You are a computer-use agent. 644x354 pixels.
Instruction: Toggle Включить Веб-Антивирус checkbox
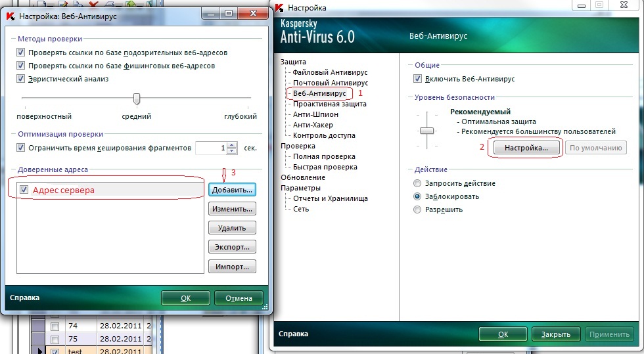coord(418,78)
